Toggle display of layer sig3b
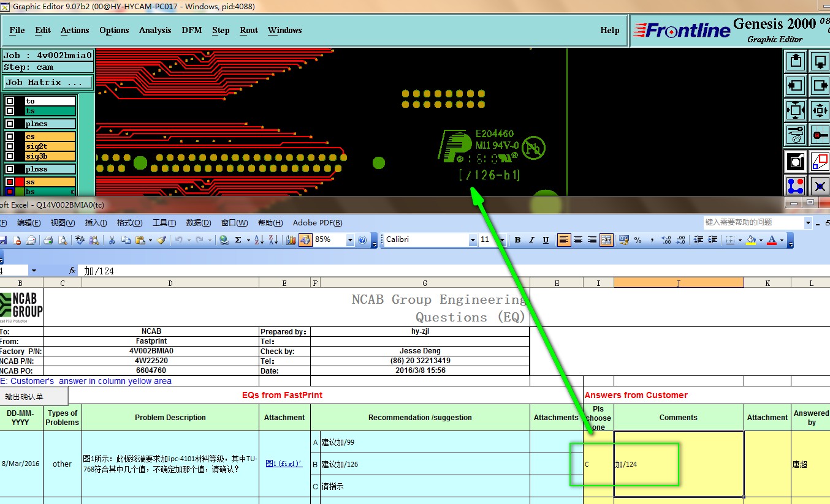830x504 pixels. 10,156
